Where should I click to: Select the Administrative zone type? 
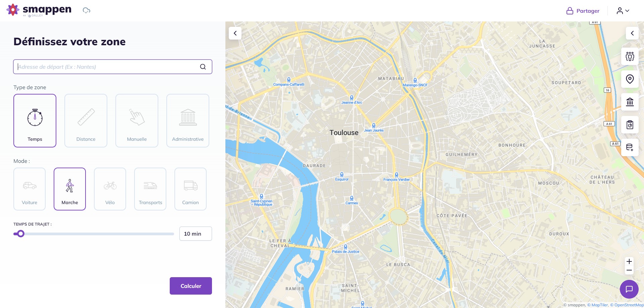(x=188, y=121)
